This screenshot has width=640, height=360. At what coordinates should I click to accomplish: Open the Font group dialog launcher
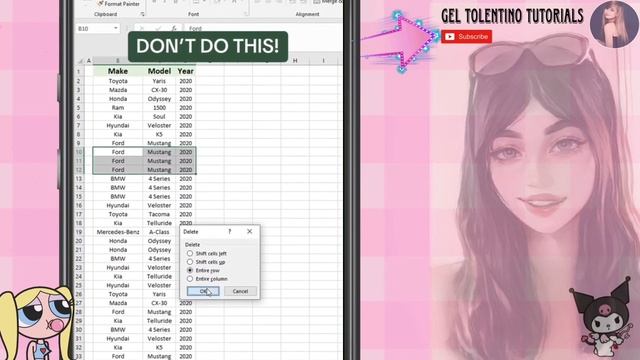246,14
